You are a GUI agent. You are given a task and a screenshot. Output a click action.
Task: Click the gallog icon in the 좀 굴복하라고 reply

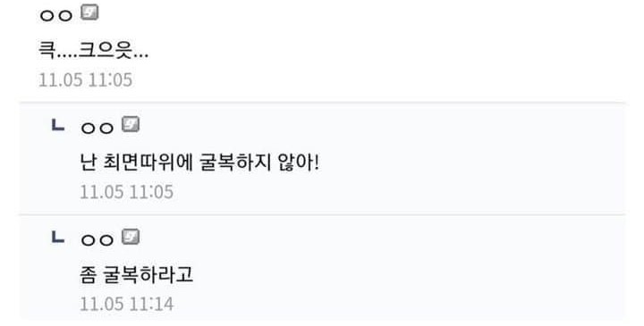pyautogui.click(x=131, y=237)
